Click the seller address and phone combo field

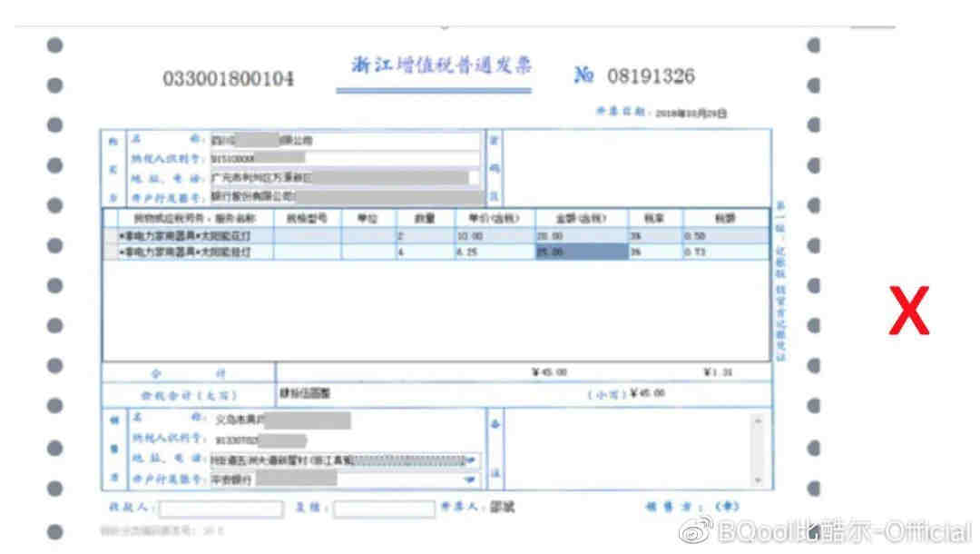(346, 460)
